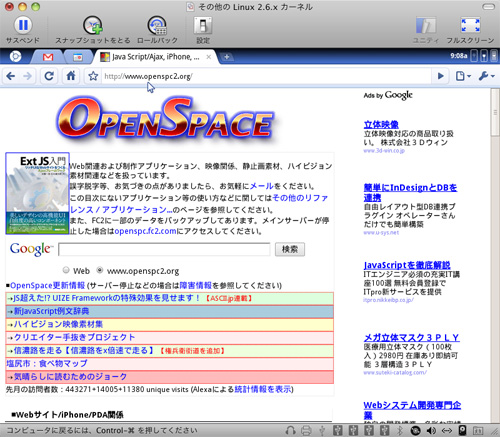Open the Webシステム開発専門企業 ad link
Viewport: 500px width, 437px height.
412,410
